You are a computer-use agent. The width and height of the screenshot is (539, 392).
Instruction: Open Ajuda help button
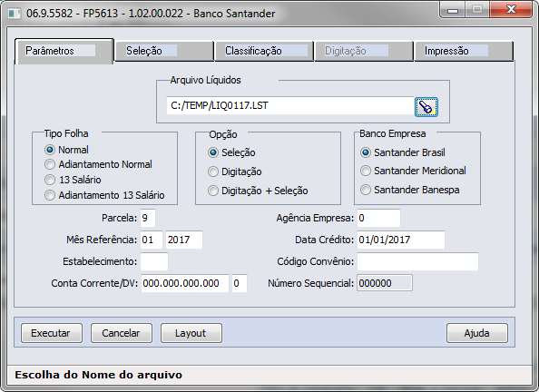477,333
